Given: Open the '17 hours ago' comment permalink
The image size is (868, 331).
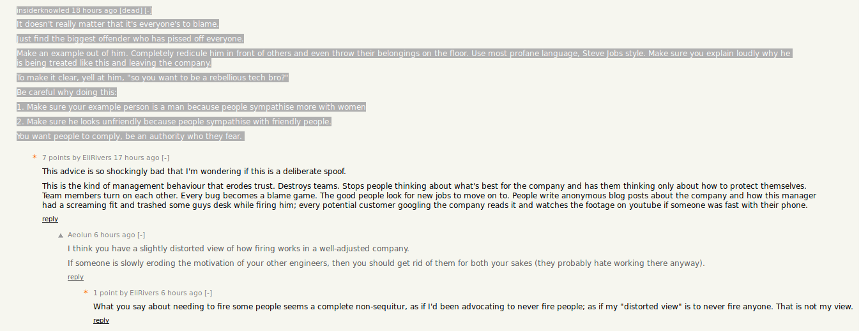Looking at the screenshot, I should click(137, 158).
